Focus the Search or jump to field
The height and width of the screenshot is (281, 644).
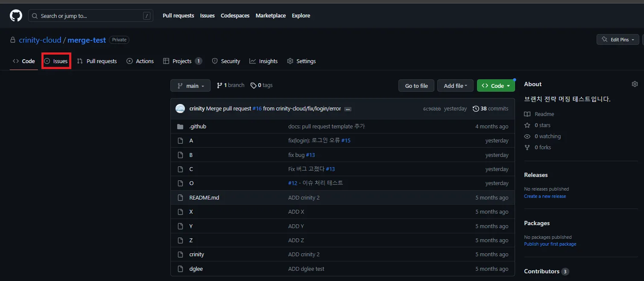coord(91,16)
